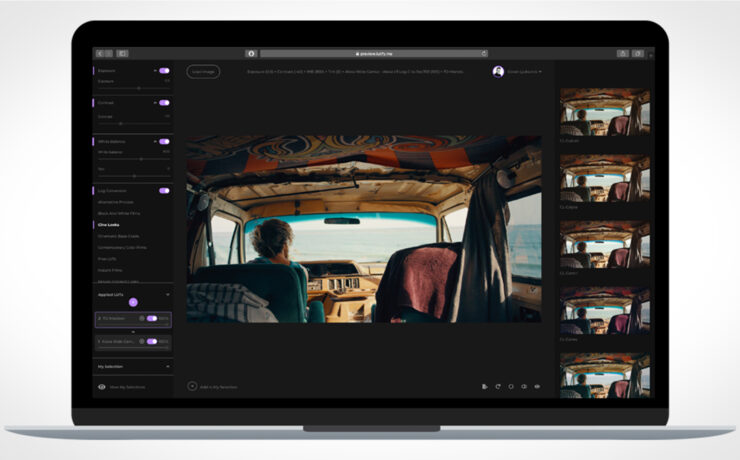Screen dimensions: 740x460
Task: Click the Add to My favorites link
Action: (219, 387)
